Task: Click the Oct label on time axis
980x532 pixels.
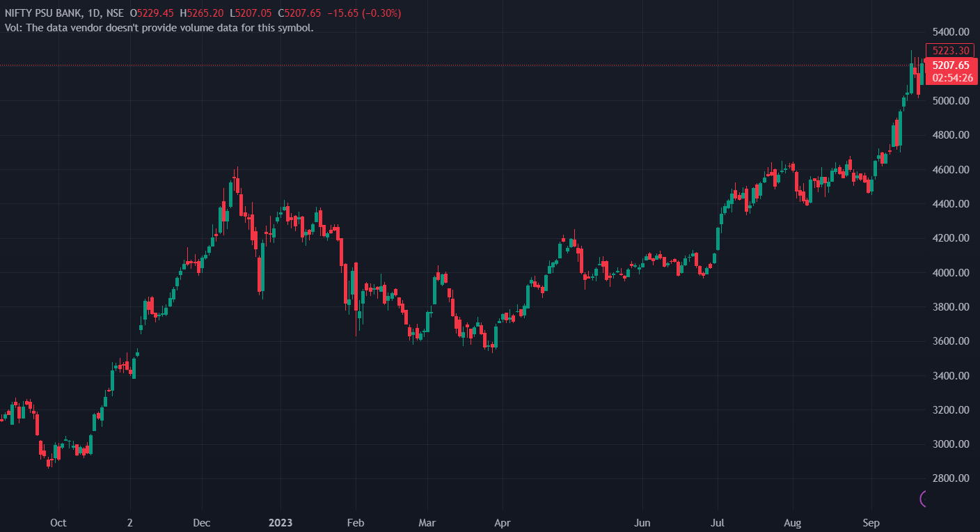Action: coord(58,523)
